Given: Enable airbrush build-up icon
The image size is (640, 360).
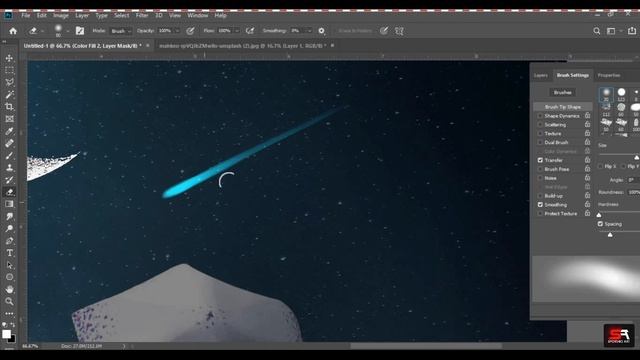Looking at the screenshot, I should click(250, 31).
